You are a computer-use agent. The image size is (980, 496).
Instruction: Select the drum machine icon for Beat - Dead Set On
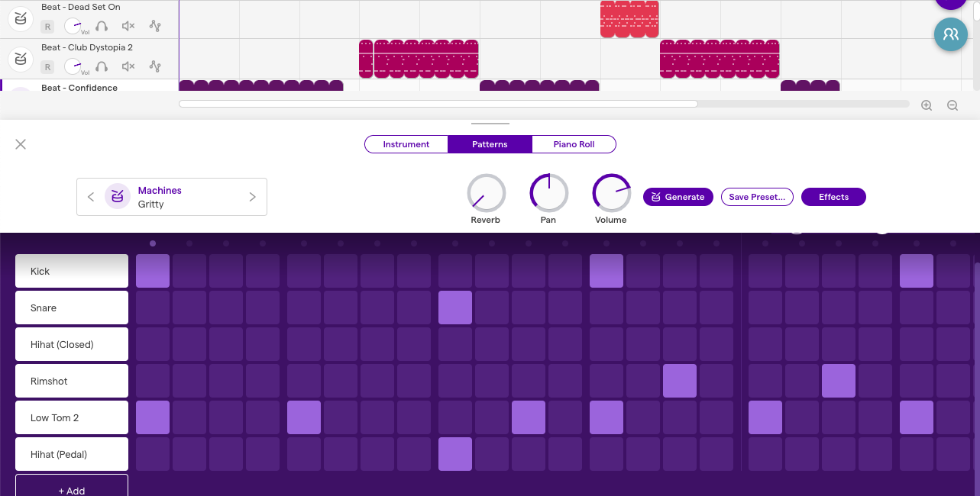pyautogui.click(x=21, y=18)
